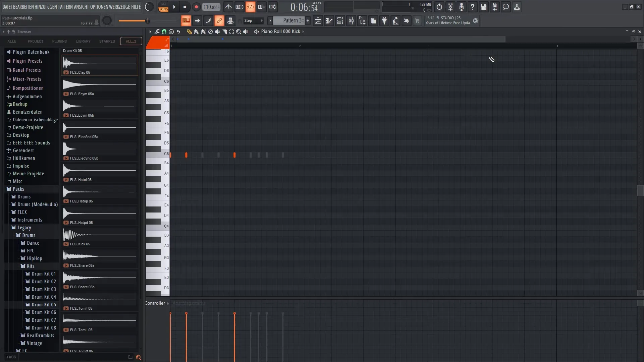Select the FLS_Snare 05a sample
The height and width of the screenshot is (362, 644).
tap(100, 259)
